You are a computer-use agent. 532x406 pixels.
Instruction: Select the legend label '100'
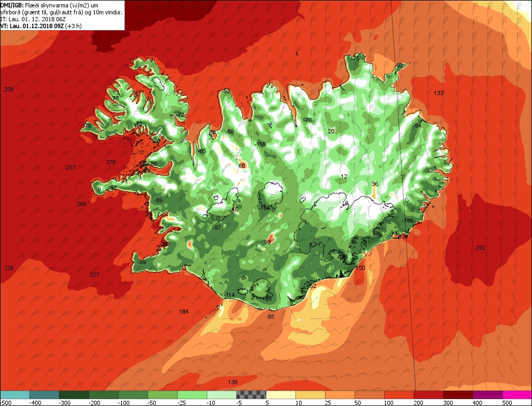click(x=389, y=403)
